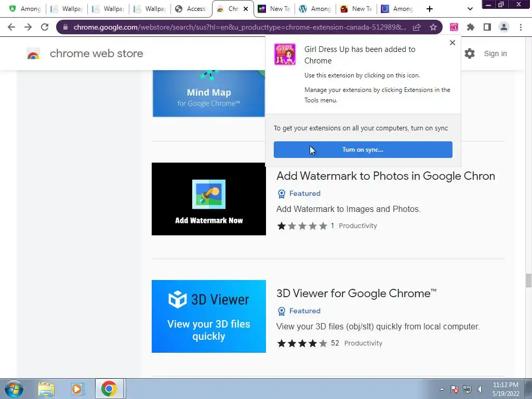
Task: Open File Explorer from the taskbar
Action: click(x=46, y=389)
